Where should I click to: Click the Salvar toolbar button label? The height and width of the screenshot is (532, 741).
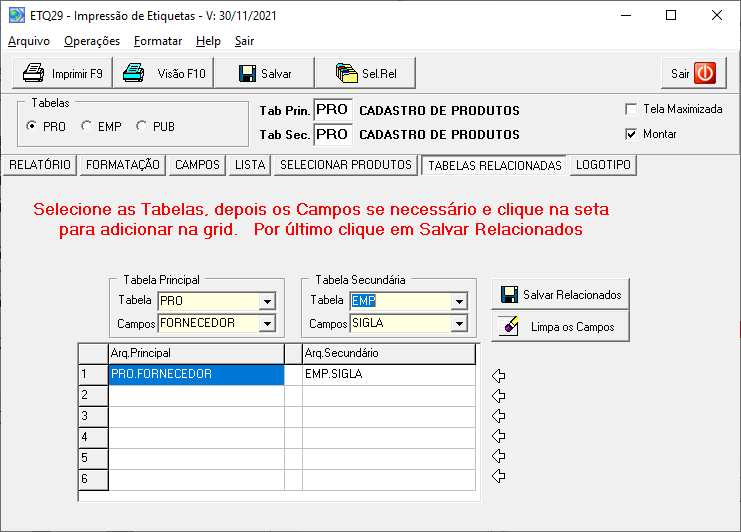point(276,74)
